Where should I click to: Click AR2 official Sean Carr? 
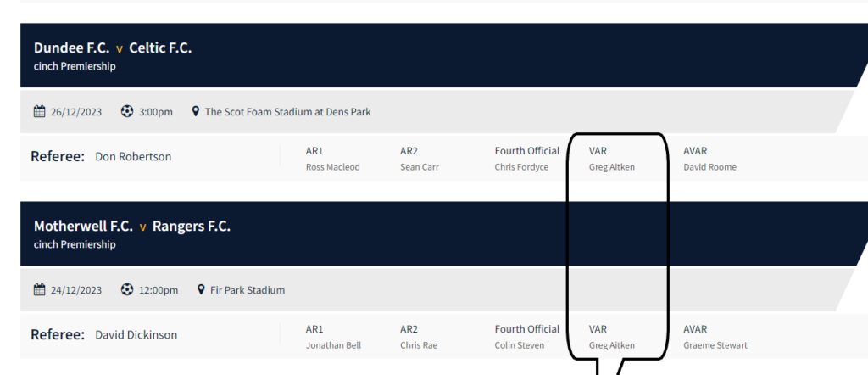click(x=419, y=167)
